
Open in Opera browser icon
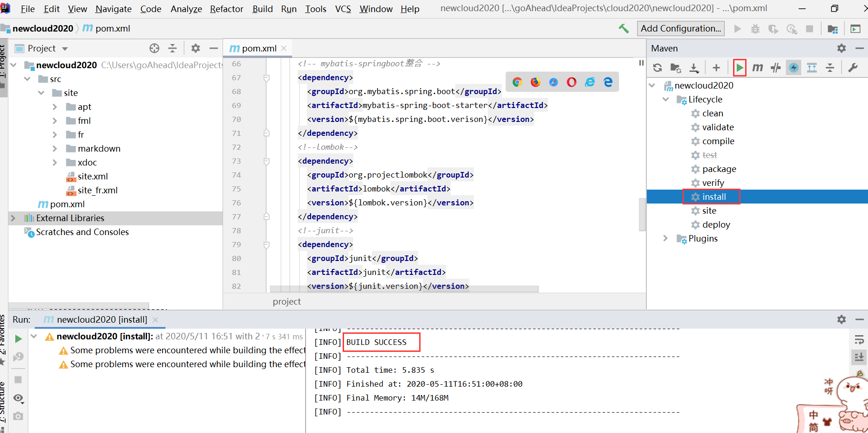point(572,82)
